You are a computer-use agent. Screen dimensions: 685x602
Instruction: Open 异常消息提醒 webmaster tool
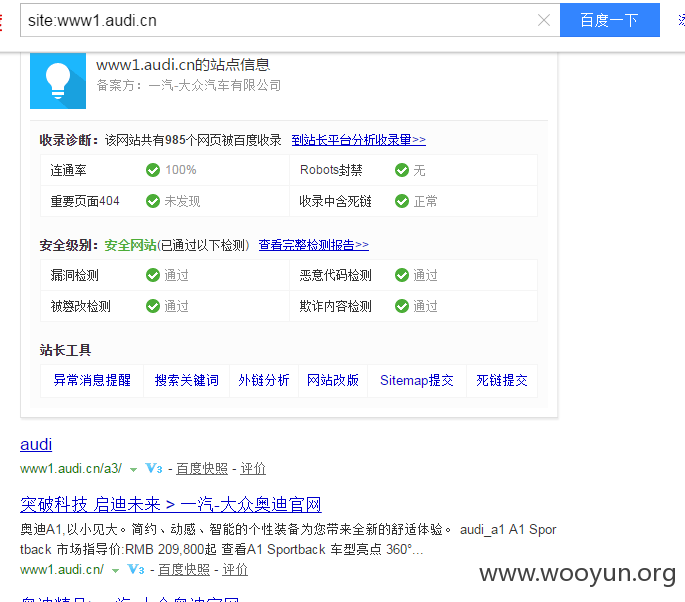point(92,381)
